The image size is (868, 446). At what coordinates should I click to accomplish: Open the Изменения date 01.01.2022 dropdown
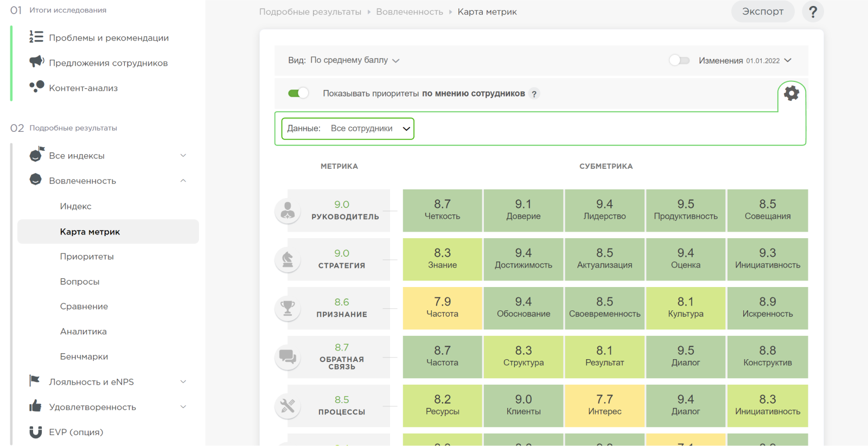769,61
